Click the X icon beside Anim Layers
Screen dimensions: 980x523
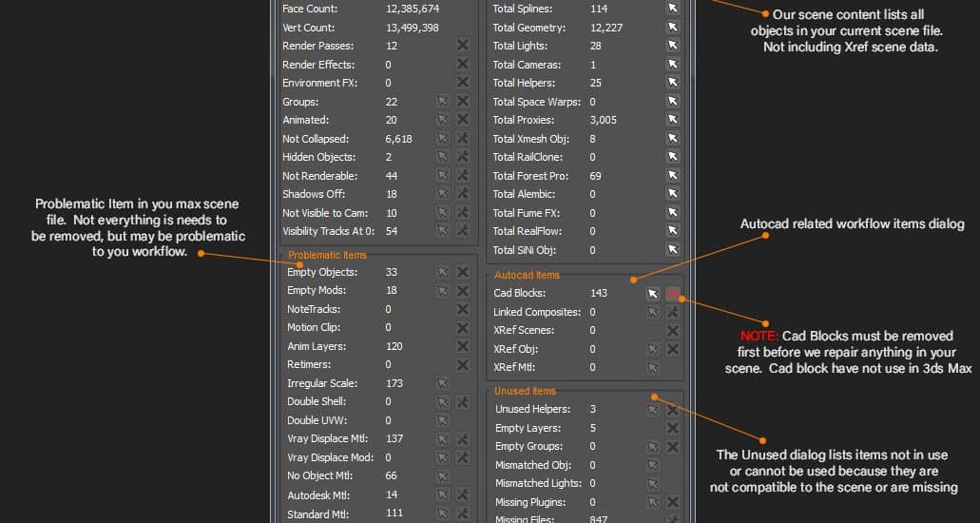[463, 346]
